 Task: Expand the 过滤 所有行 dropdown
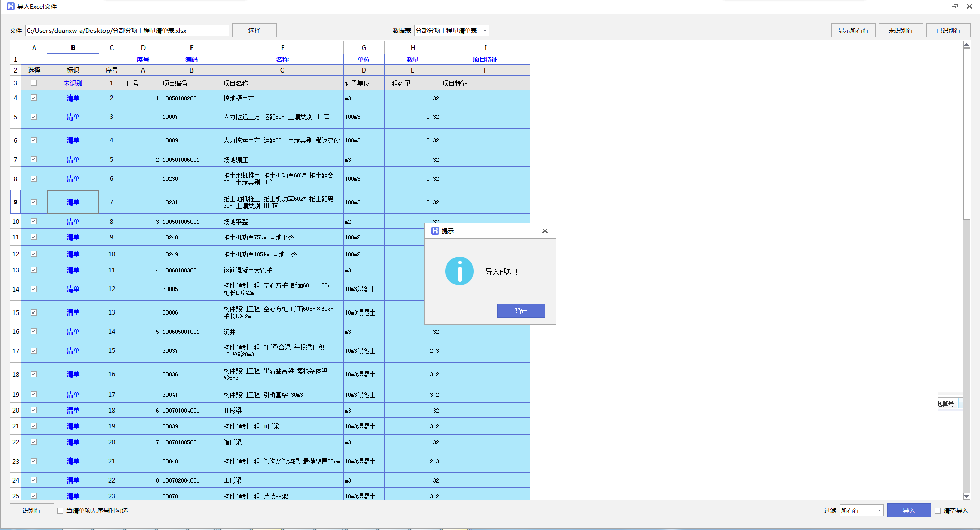point(879,511)
